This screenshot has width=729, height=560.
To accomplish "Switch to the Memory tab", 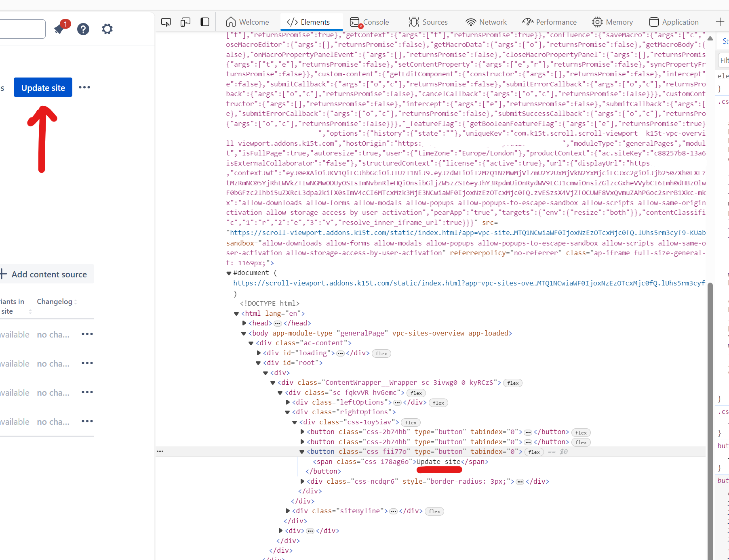I will pos(613,22).
